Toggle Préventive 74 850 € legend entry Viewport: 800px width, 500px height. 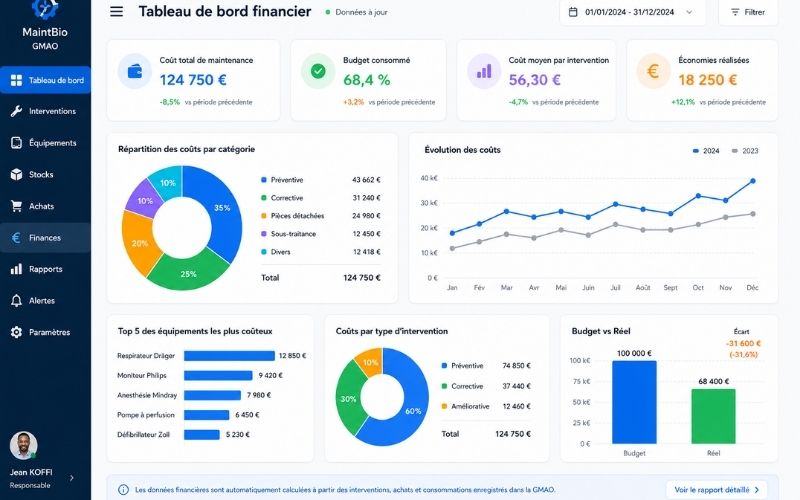[x=486, y=366]
